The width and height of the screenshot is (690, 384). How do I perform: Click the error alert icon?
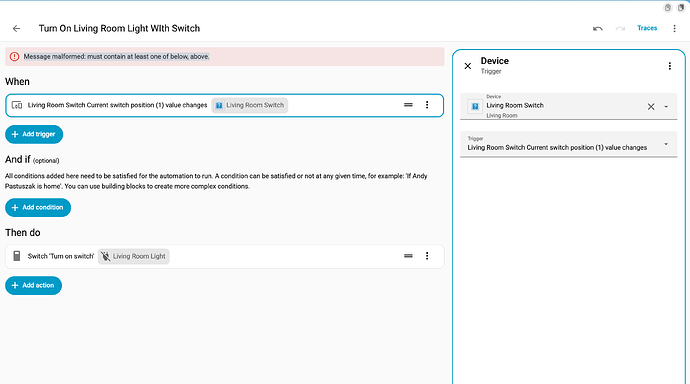coord(15,57)
